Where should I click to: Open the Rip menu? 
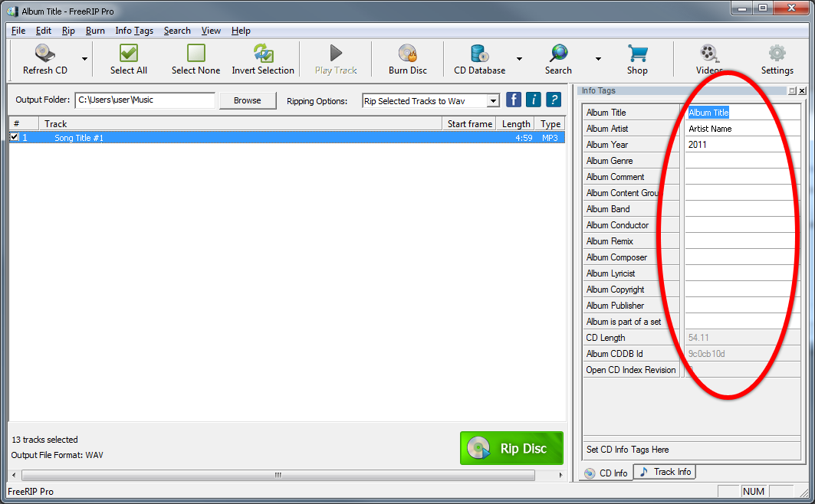pyautogui.click(x=68, y=31)
